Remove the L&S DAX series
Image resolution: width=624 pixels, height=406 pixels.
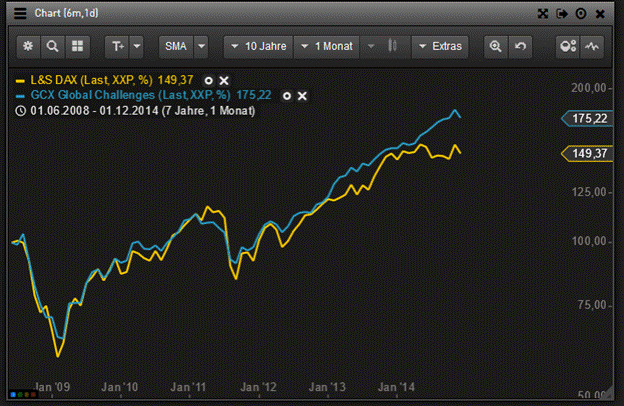(x=224, y=81)
